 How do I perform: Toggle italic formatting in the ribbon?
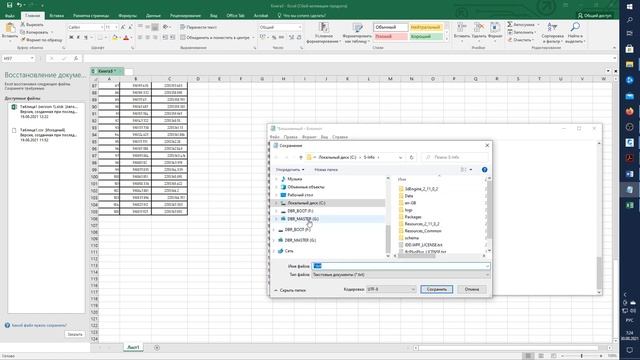[78, 38]
